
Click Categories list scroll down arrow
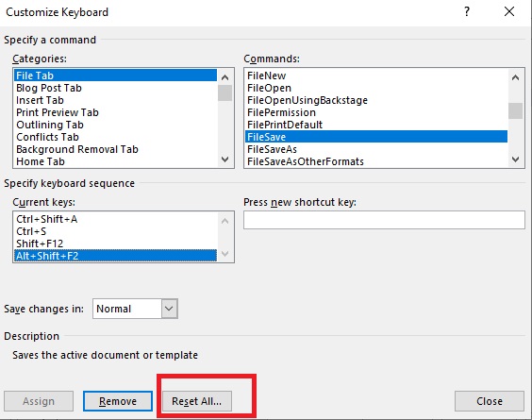[x=224, y=159]
